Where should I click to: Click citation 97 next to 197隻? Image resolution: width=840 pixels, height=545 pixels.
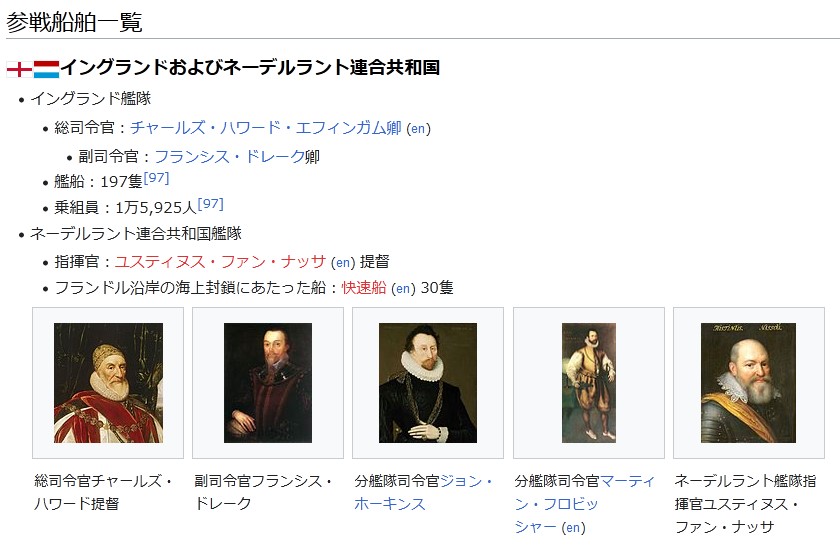(156, 178)
